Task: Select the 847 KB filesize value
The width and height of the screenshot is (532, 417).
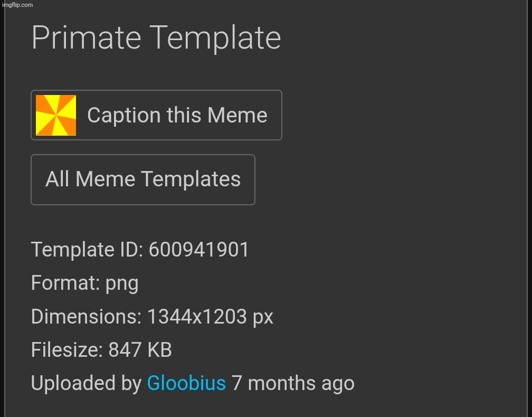Action: coord(140,350)
